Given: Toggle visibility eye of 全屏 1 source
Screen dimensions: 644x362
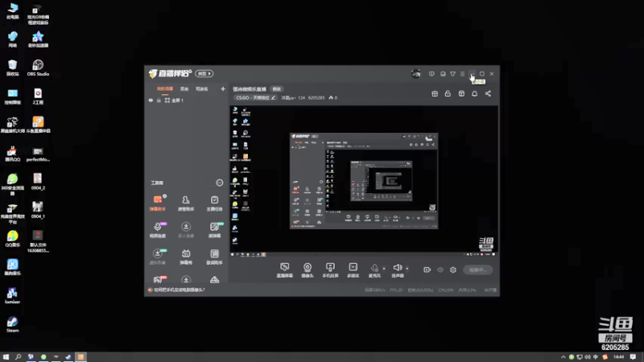Looking at the screenshot, I should 151,100.
